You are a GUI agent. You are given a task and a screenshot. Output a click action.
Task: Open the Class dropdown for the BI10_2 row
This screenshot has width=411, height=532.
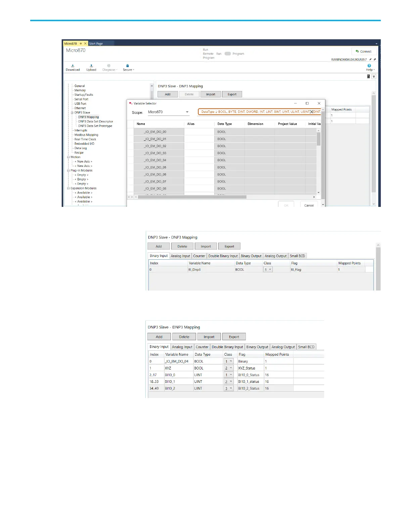[228, 388]
